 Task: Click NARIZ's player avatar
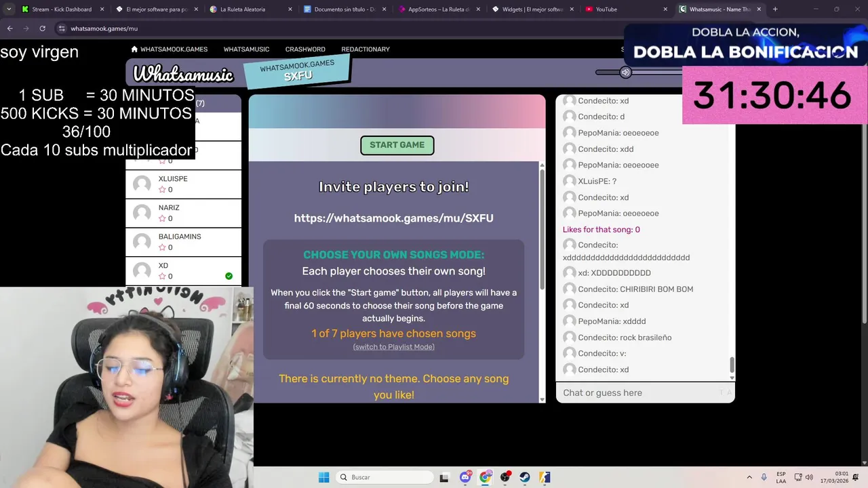[142, 213]
